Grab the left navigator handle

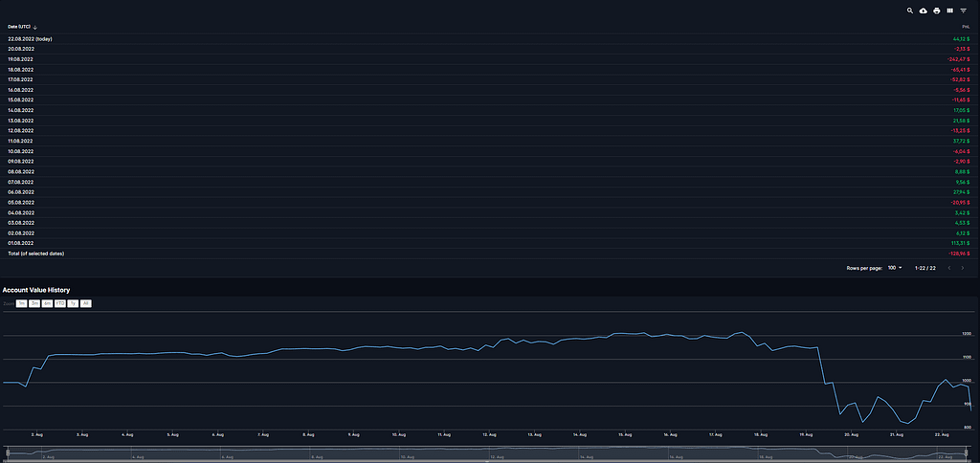click(x=7, y=452)
